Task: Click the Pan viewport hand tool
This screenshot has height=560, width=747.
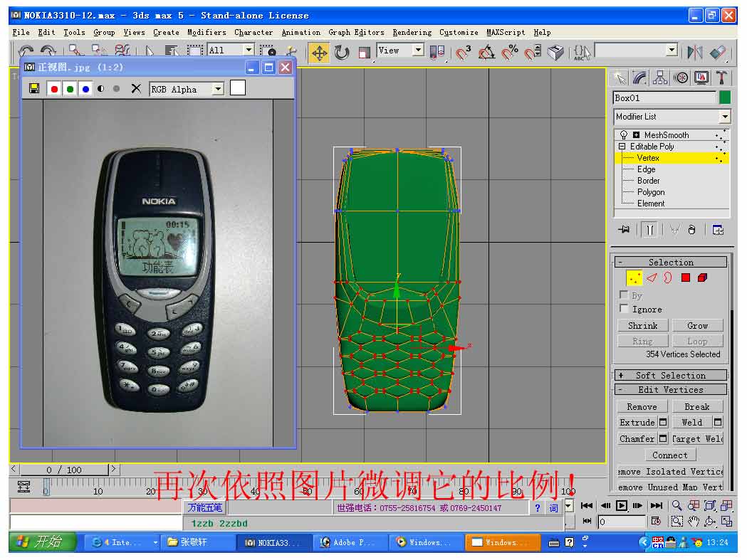Action: (694, 522)
